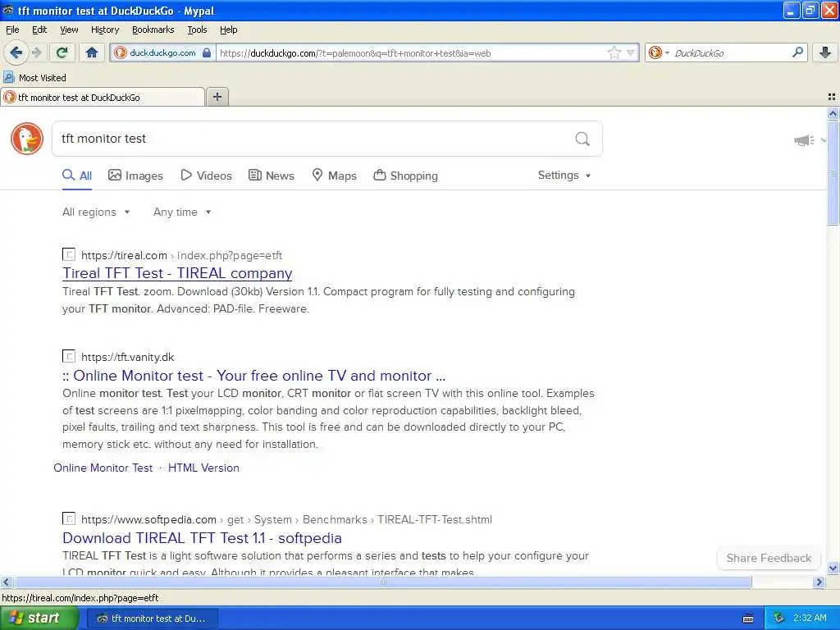Click the 2:32 AM taskbar clock
The height and width of the screenshot is (630, 840).
click(810, 619)
